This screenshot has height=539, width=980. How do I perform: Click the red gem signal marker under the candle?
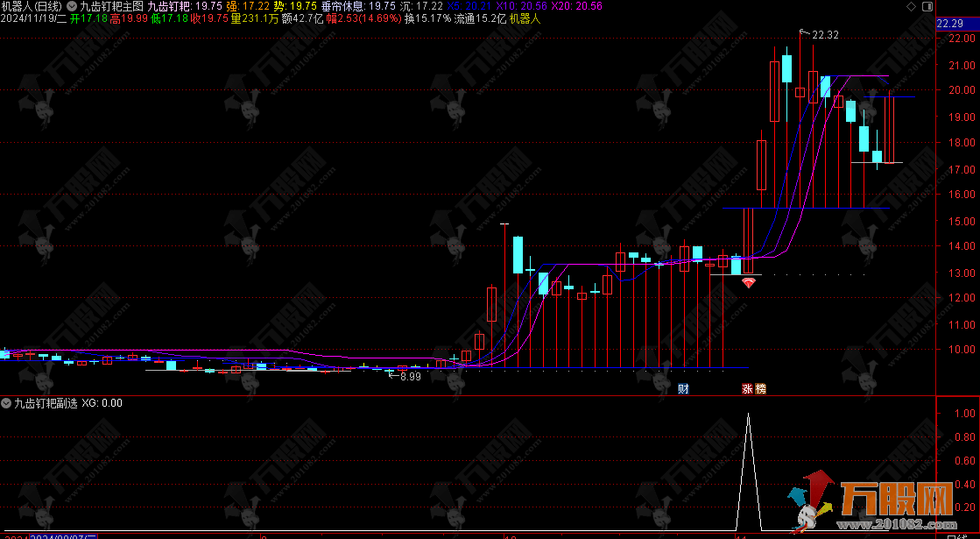coord(748,283)
